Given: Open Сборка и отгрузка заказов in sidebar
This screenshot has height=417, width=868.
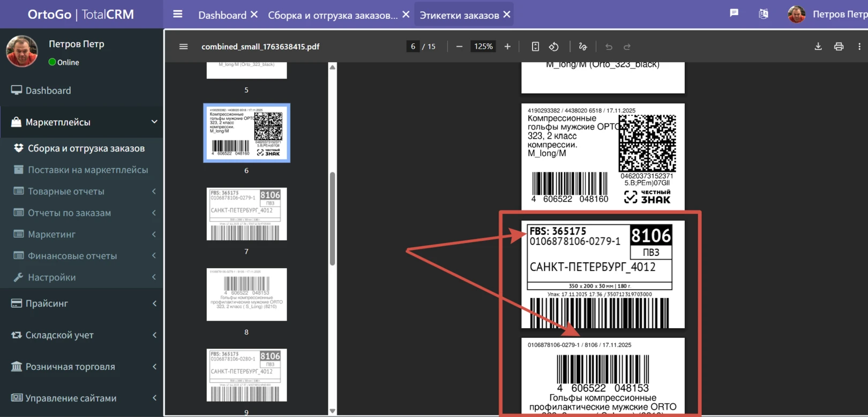Looking at the screenshot, I should pos(86,148).
